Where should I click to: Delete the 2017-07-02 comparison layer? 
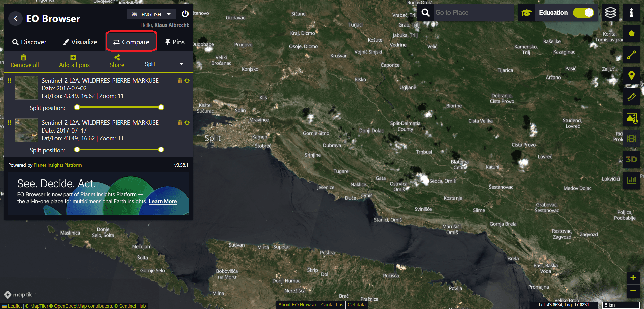(180, 81)
